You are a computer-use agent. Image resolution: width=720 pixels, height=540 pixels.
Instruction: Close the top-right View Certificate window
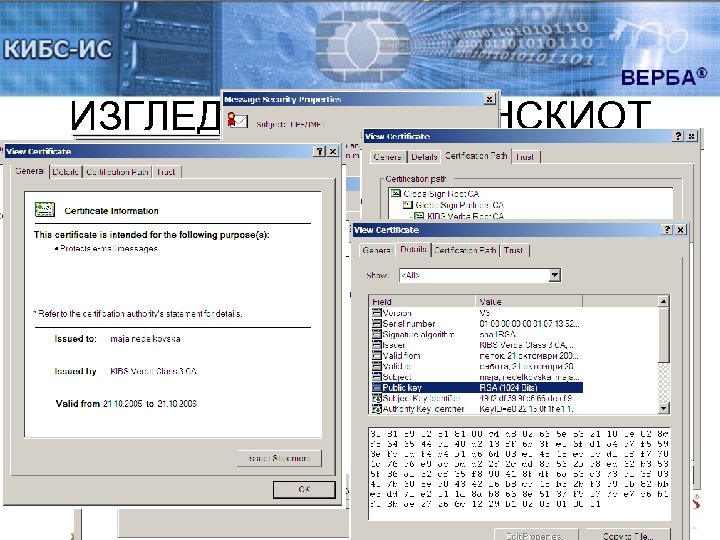click(692, 136)
